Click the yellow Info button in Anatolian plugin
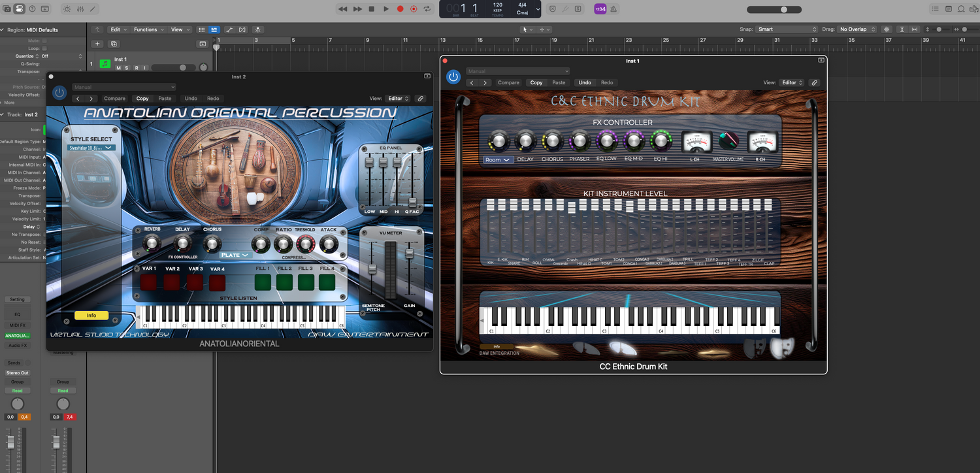This screenshot has width=980, height=473. click(91, 315)
